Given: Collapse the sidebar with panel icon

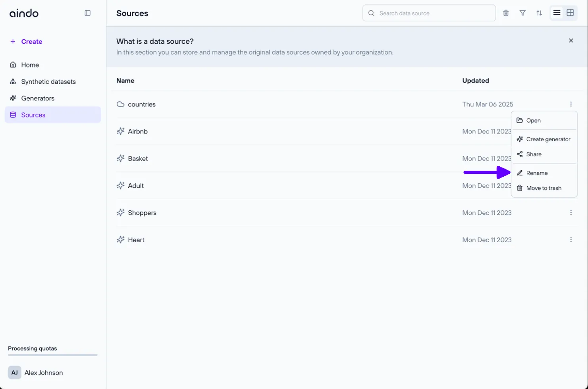Looking at the screenshot, I should [x=88, y=13].
